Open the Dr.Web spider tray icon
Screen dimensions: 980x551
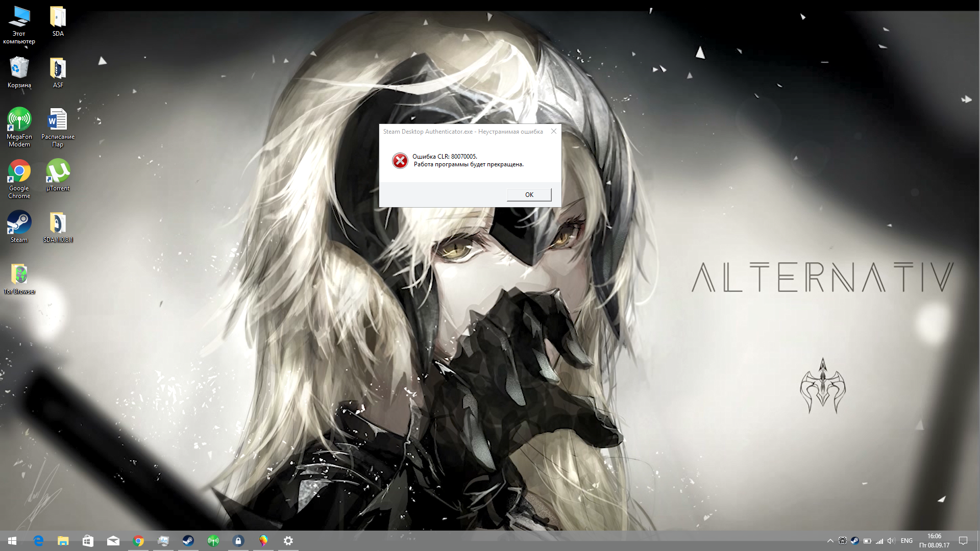(x=843, y=541)
